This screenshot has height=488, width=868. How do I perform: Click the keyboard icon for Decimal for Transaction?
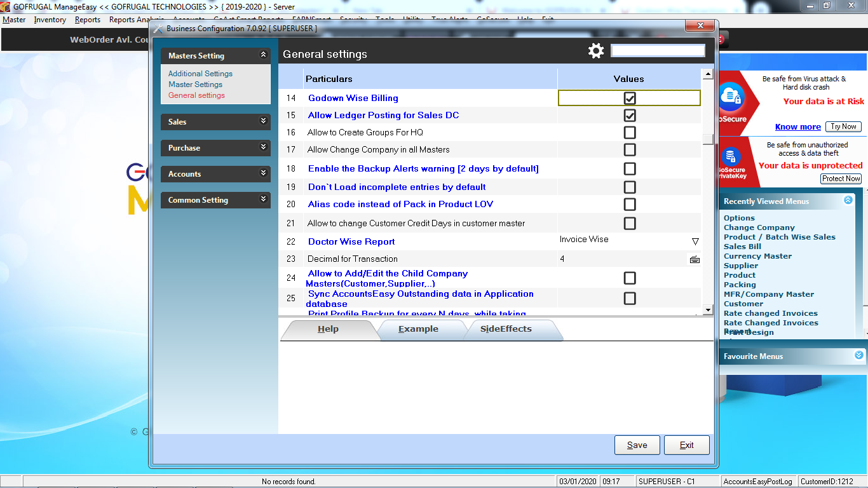695,259
